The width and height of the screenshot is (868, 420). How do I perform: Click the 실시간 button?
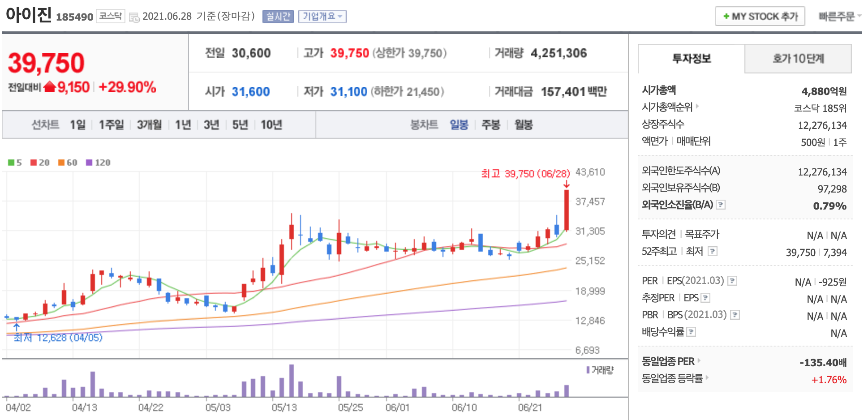278,17
